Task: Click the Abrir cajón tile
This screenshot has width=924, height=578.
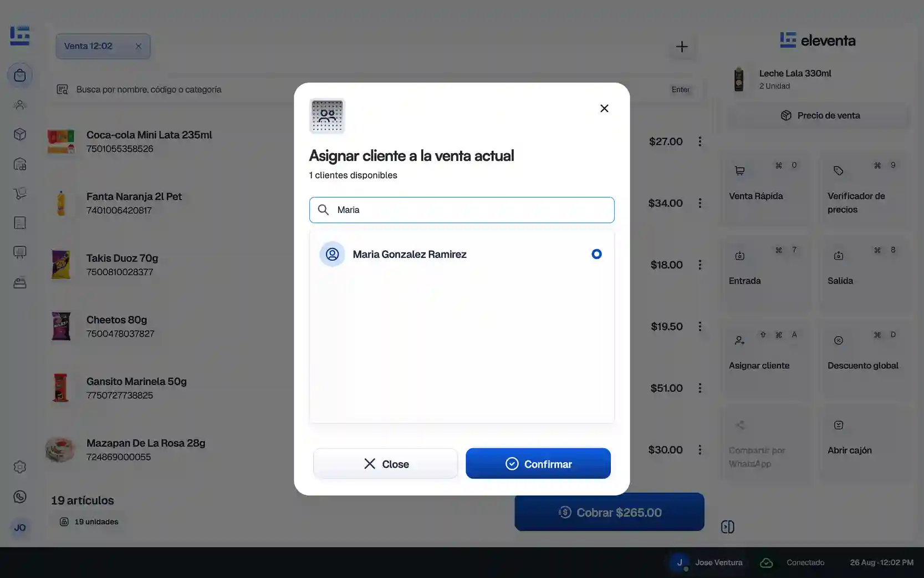Action: (x=864, y=443)
